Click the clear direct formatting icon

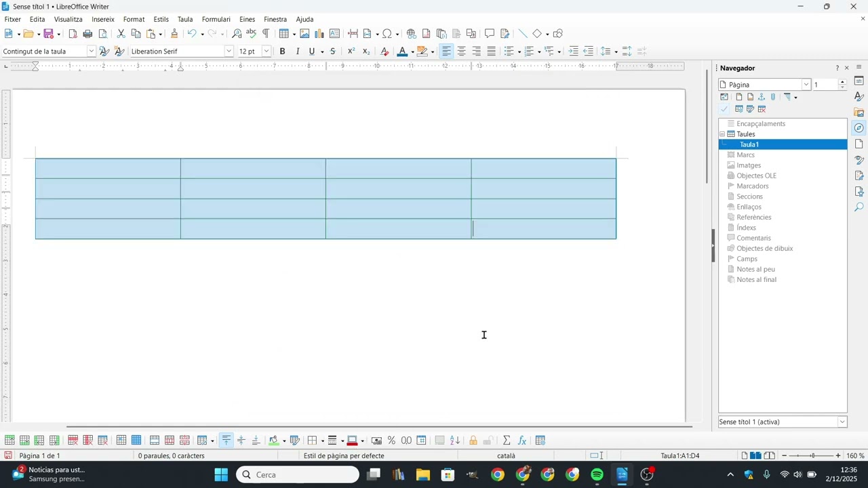click(384, 52)
